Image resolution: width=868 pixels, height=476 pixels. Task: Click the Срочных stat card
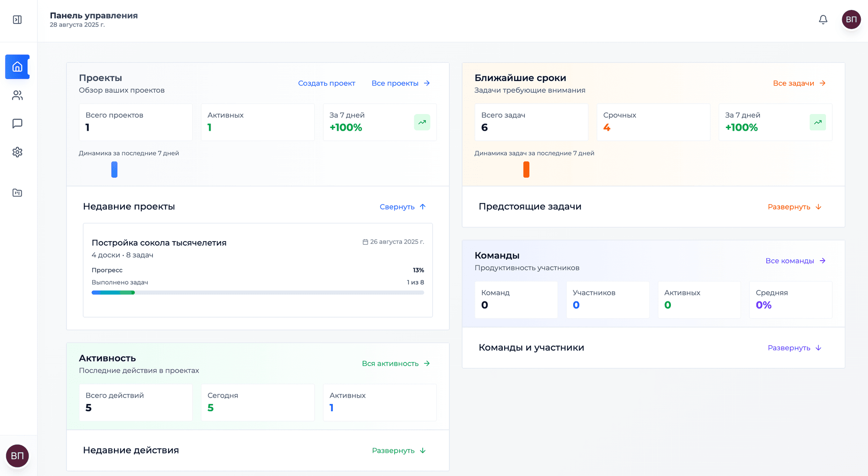pos(653,122)
